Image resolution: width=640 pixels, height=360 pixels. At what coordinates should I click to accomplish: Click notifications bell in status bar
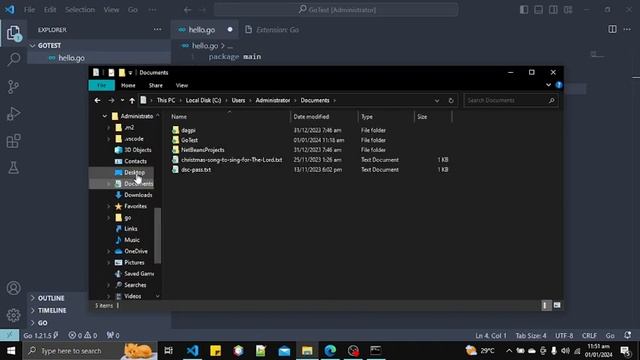[628, 335]
